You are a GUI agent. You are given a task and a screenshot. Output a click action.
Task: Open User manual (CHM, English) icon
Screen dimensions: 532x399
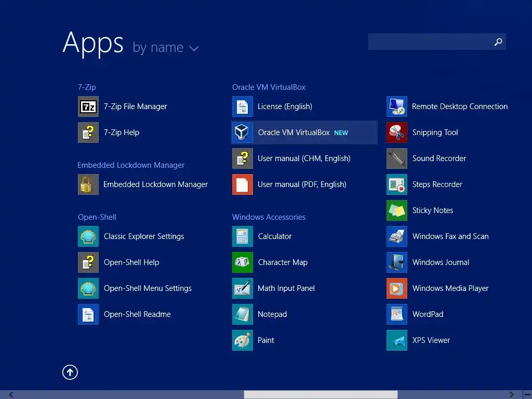(x=243, y=158)
